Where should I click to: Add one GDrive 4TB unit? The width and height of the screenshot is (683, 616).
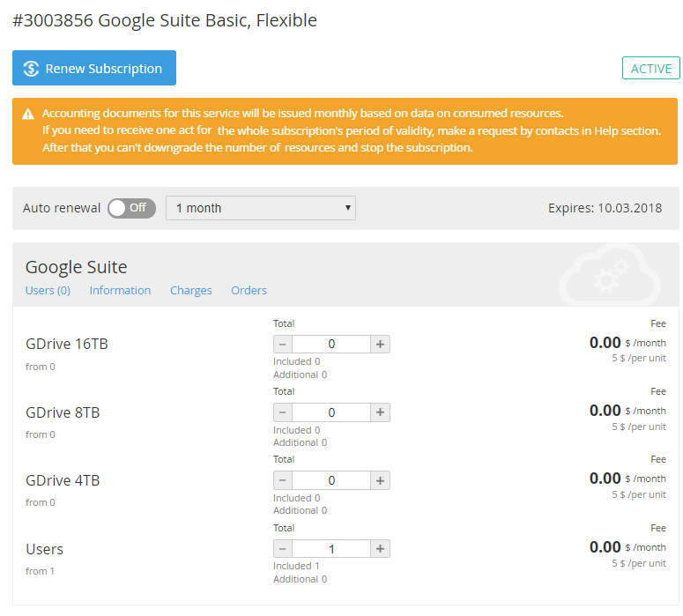[x=380, y=481]
